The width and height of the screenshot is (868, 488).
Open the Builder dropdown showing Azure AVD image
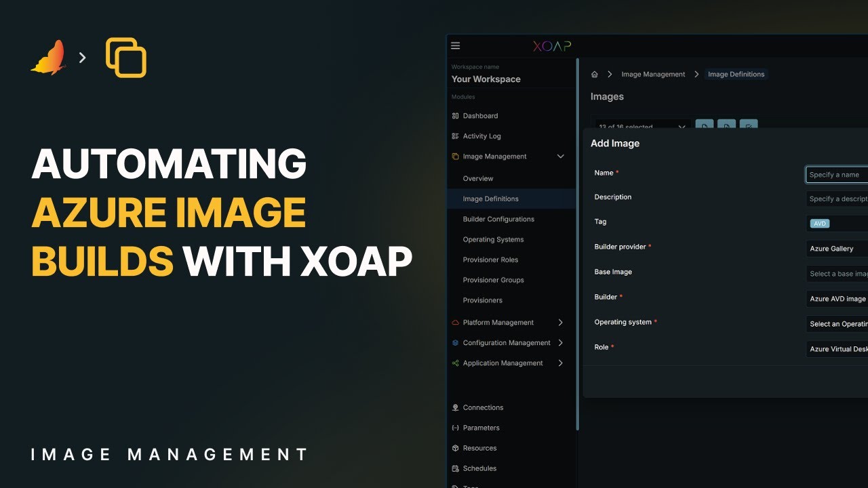point(837,299)
